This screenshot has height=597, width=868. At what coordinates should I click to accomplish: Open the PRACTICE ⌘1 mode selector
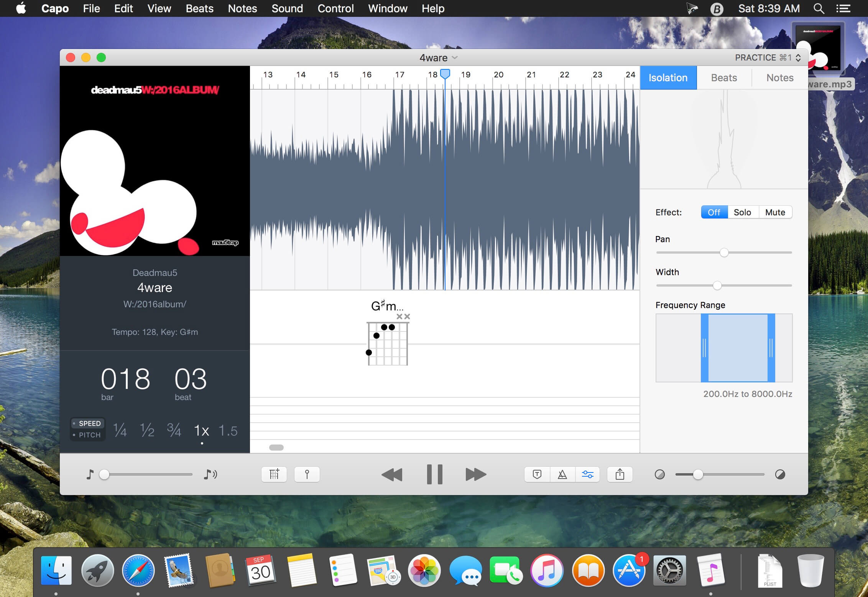pyautogui.click(x=768, y=57)
